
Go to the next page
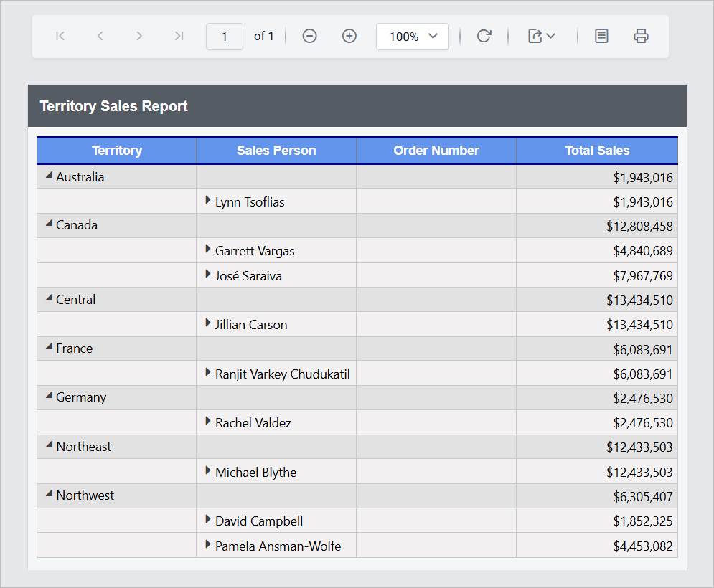(x=139, y=37)
